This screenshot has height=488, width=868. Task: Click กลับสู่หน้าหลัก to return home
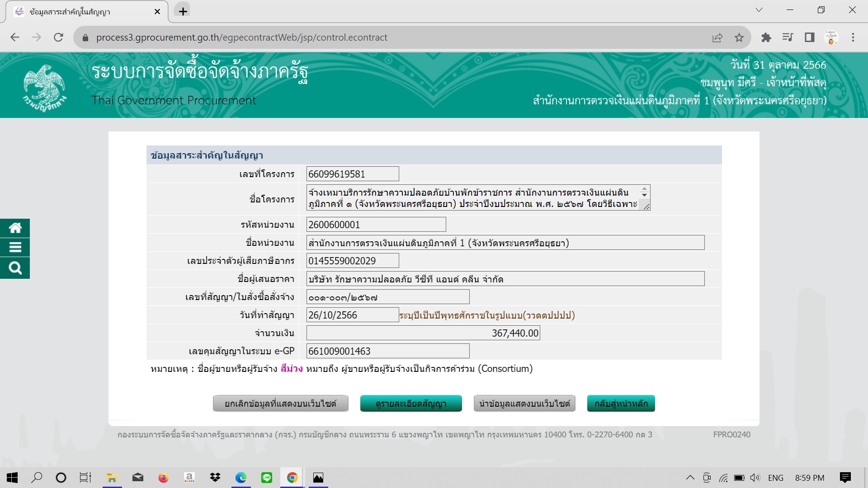621,404
